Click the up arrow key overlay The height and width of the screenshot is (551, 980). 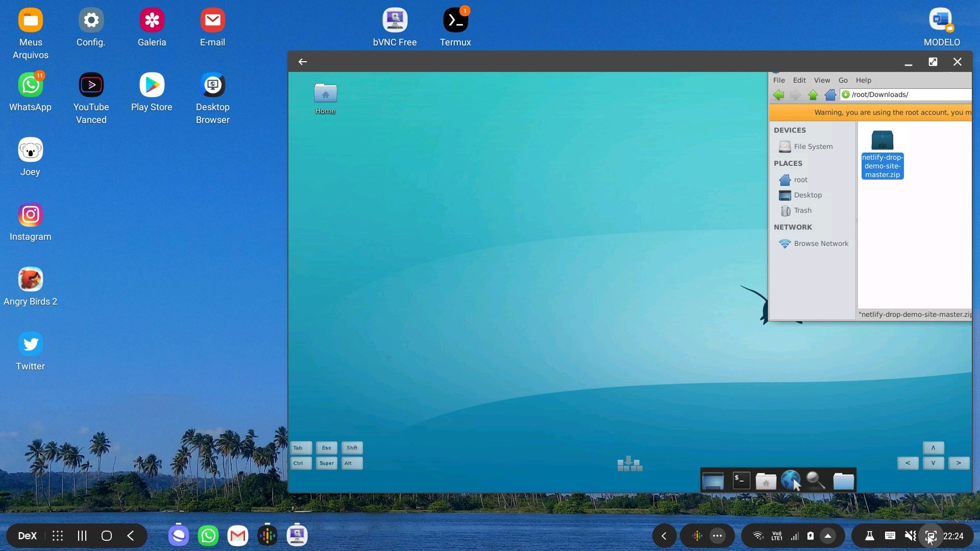934,448
